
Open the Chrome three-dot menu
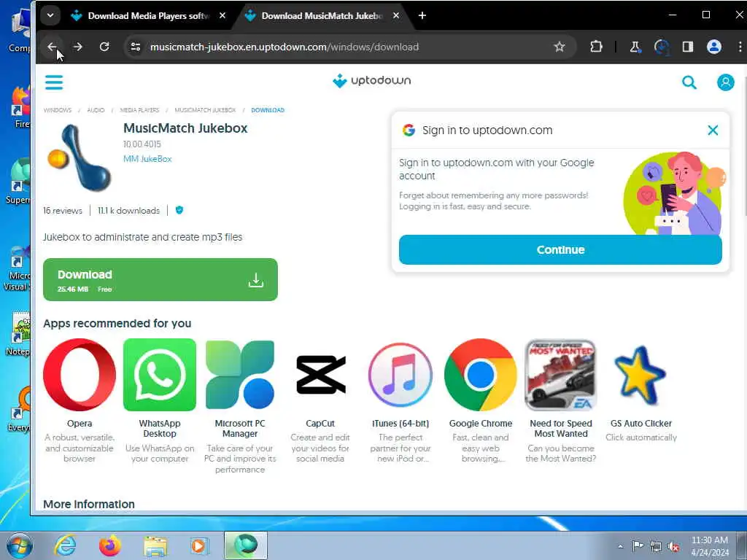(740, 47)
